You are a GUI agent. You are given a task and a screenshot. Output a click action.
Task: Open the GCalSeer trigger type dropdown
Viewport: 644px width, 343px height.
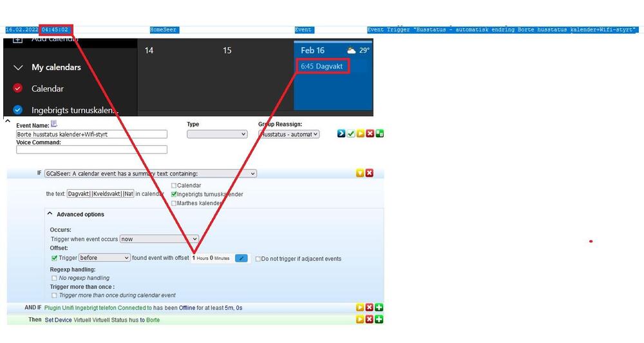coord(151,173)
